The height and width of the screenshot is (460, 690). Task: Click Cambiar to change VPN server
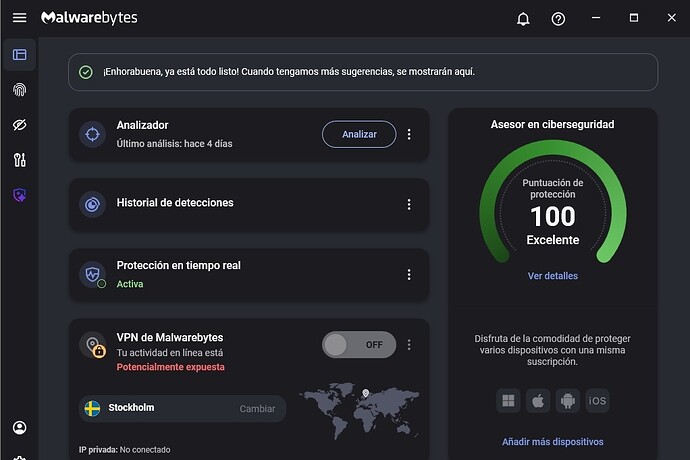257,408
